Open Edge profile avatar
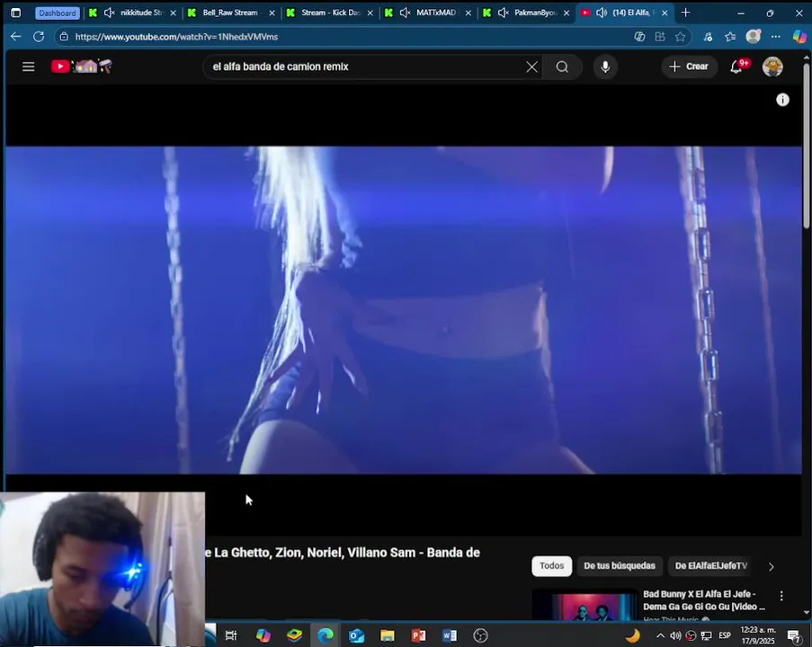The image size is (812, 647). click(x=753, y=36)
